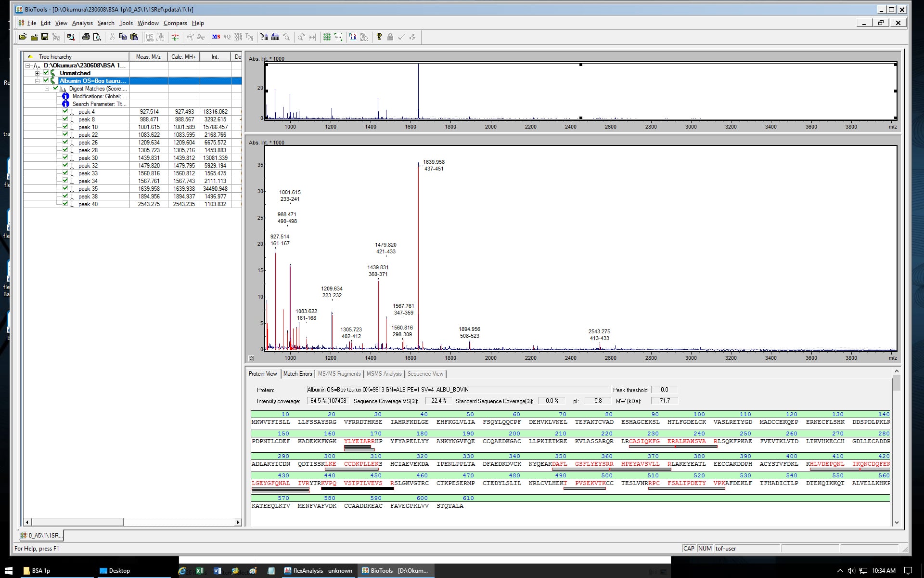924x578 pixels.
Task: Switch to flexAnalysis in the taskbar
Action: [318, 571]
